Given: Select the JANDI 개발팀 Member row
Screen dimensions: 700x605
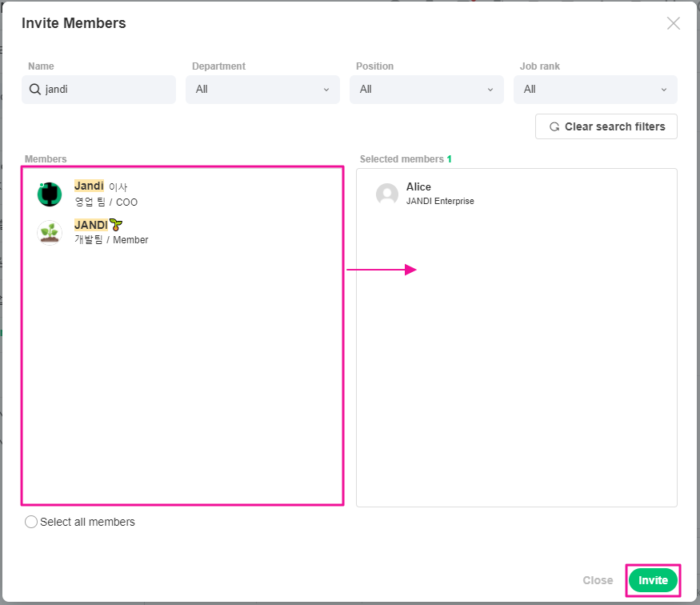Looking at the screenshot, I should point(183,233).
